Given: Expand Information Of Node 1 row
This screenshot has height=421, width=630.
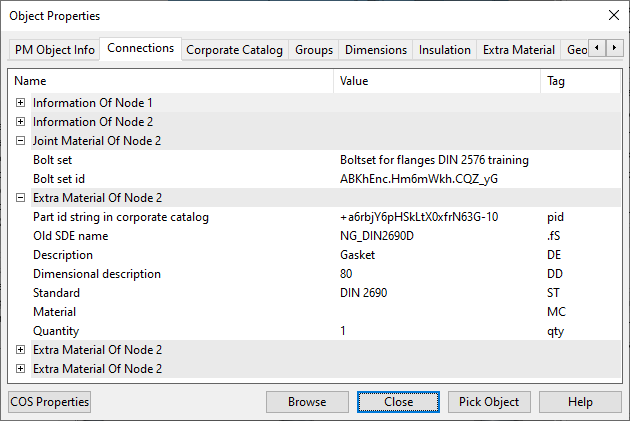Looking at the screenshot, I should 20,103.
